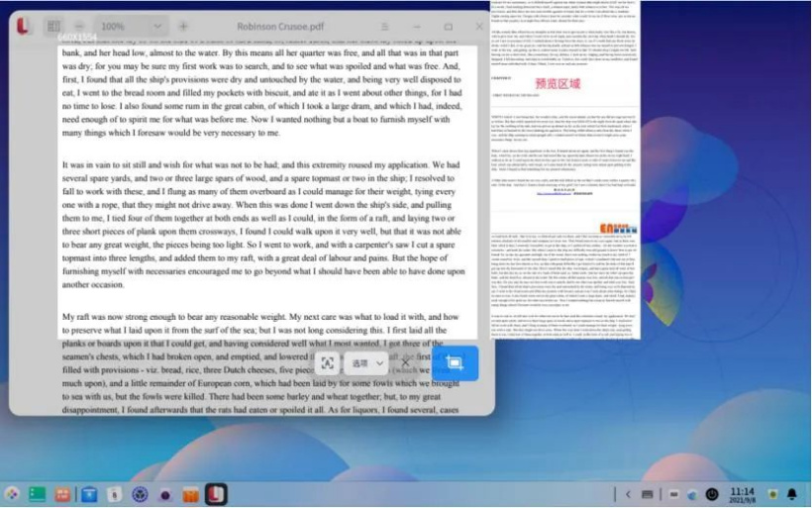Expand the 100% zoom level dropdown
Image resolution: width=812 pixels, height=508 pixels.
pyautogui.click(x=132, y=26)
